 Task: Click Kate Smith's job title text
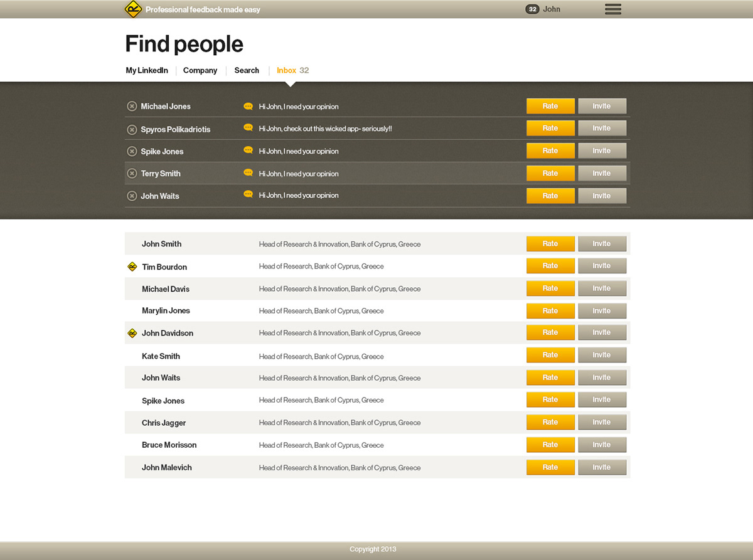pyautogui.click(x=321, y=356)
